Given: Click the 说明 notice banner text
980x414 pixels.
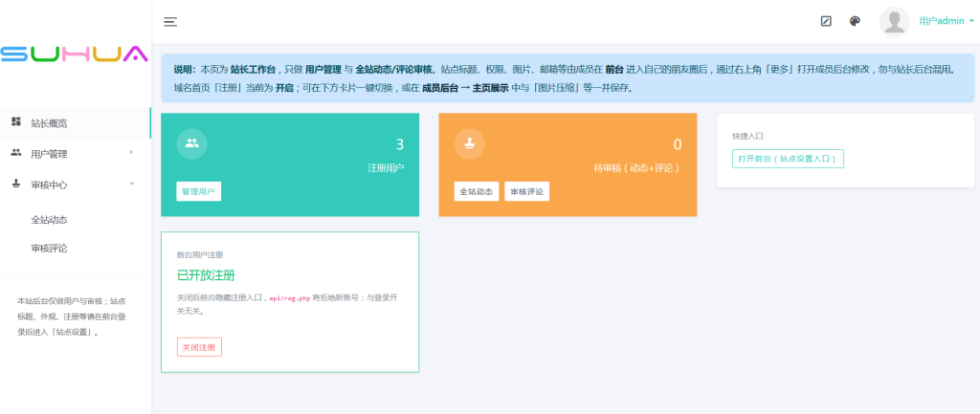Looking at the screenshot, I should coord(568,78).
